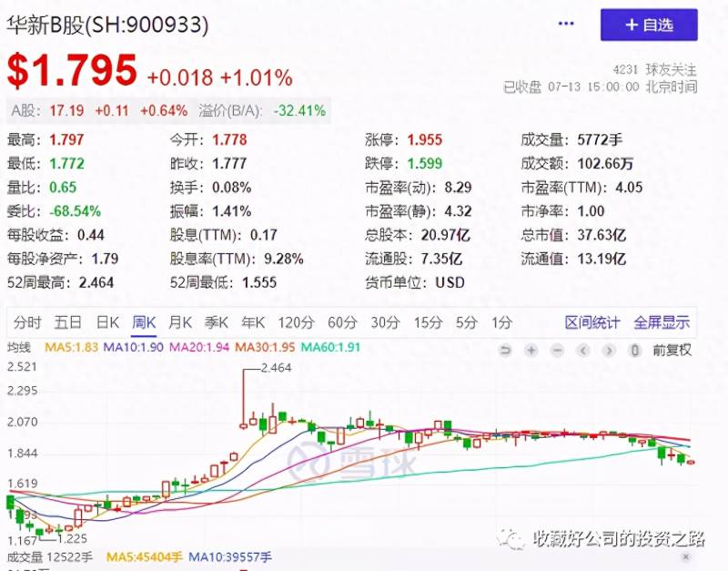Click the 成交额 102.66万 value
Screen dimensions: 728x571
[605, 164]
